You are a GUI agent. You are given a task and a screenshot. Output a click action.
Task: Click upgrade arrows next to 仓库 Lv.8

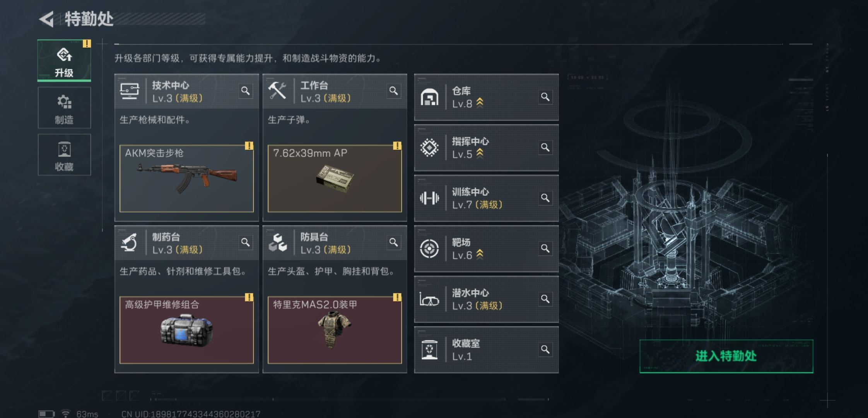pos(480,103)
